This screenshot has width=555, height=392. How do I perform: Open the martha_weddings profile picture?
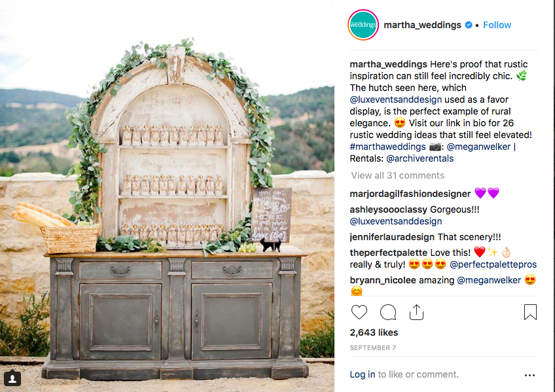363,25
